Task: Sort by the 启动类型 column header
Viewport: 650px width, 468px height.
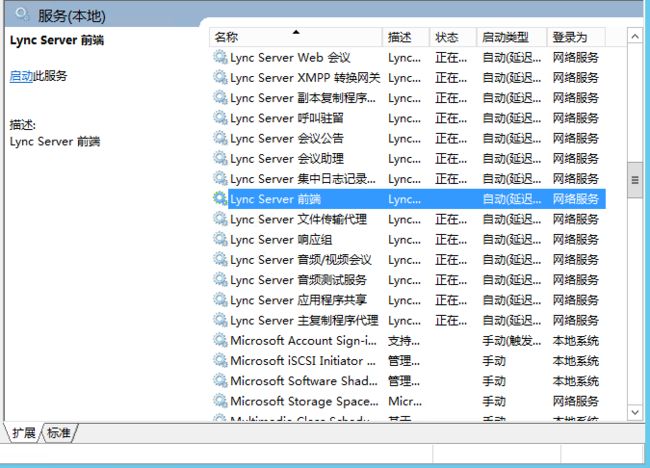Action: 512,37
